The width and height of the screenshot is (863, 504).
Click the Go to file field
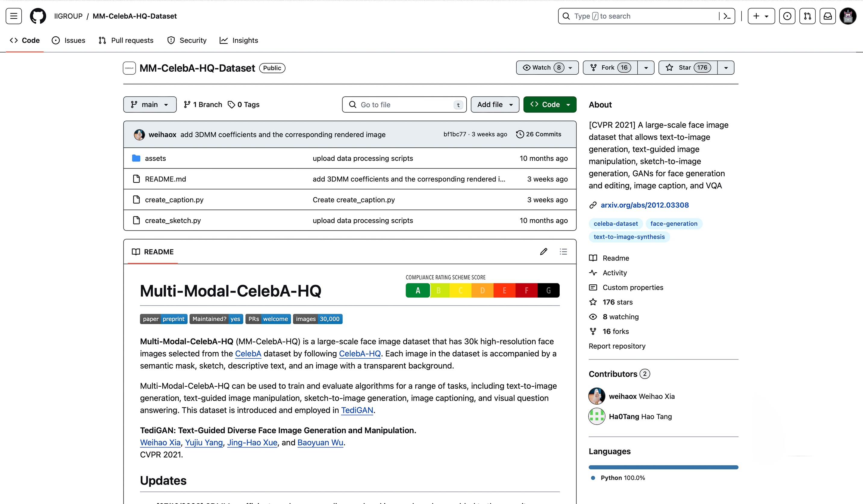[404, 105]
